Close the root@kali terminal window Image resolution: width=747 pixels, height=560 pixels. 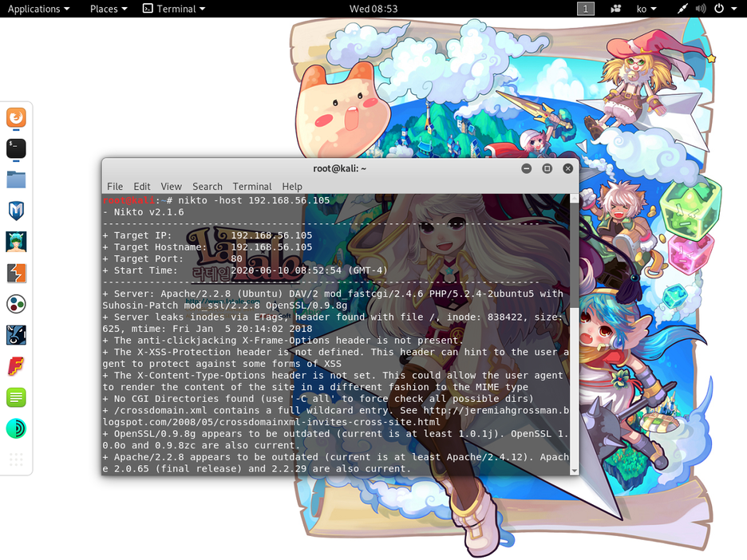tap(568, 168)
